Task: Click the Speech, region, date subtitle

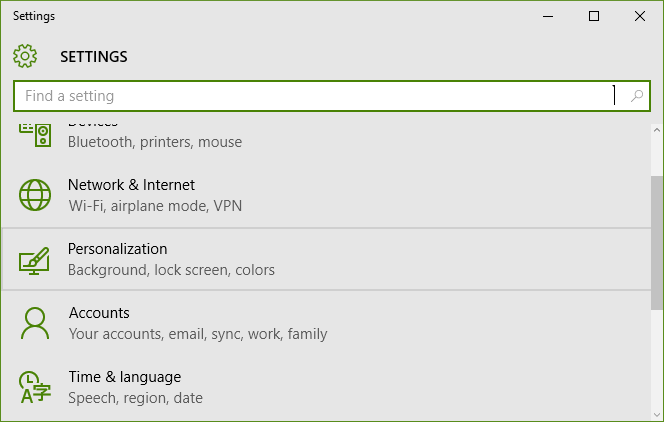Action: point(136,397)
